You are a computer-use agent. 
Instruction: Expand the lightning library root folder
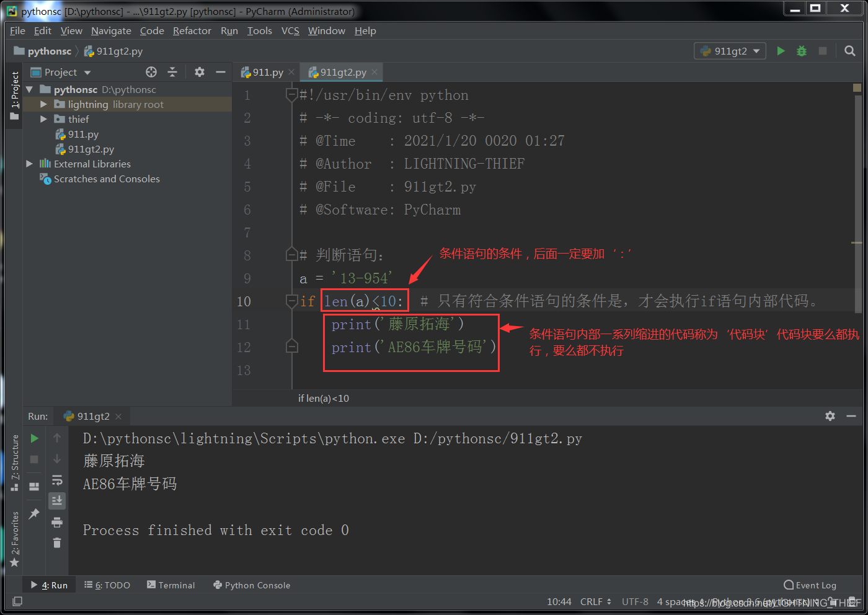pos(43,104)
